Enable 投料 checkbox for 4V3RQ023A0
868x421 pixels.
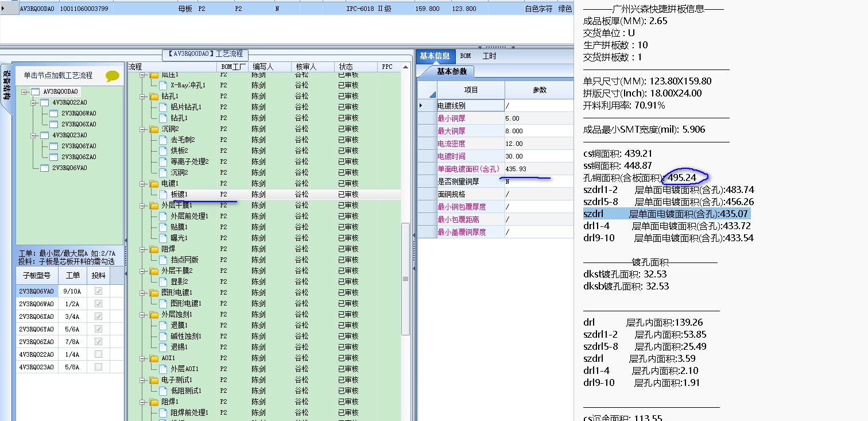98,367
